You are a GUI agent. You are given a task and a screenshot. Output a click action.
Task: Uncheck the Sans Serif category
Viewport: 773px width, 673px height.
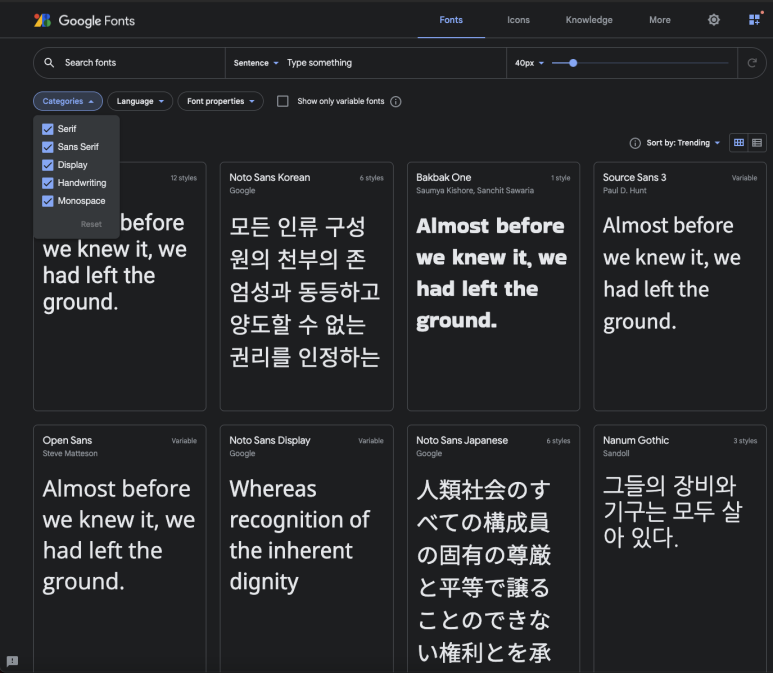coord(48,147)
